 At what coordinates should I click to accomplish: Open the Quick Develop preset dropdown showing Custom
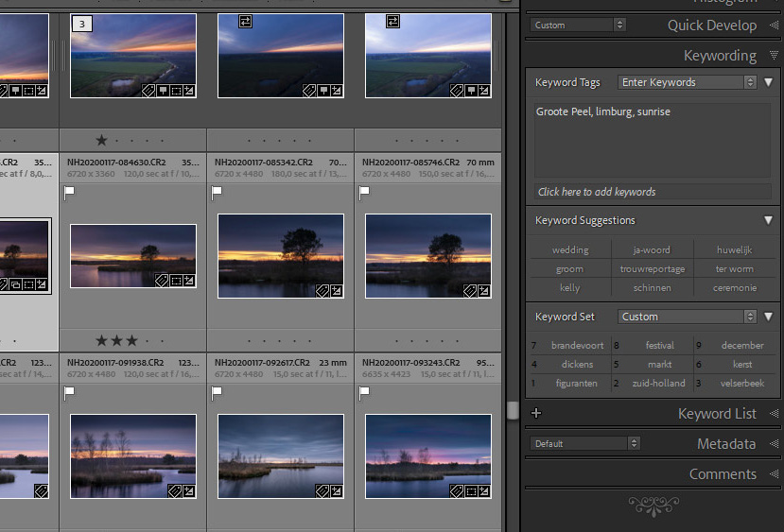click(578, 25)
